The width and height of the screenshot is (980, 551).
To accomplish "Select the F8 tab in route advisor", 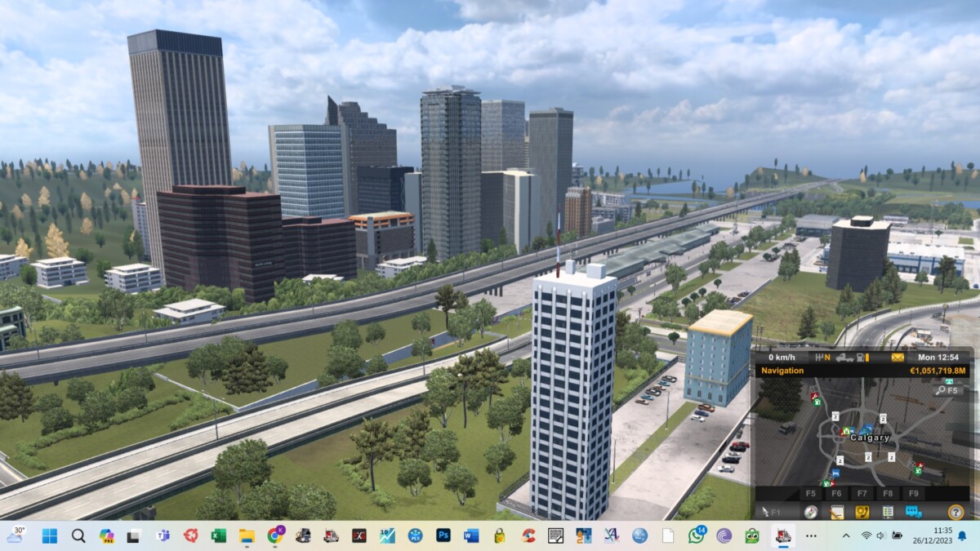I will tap(888, 494).
